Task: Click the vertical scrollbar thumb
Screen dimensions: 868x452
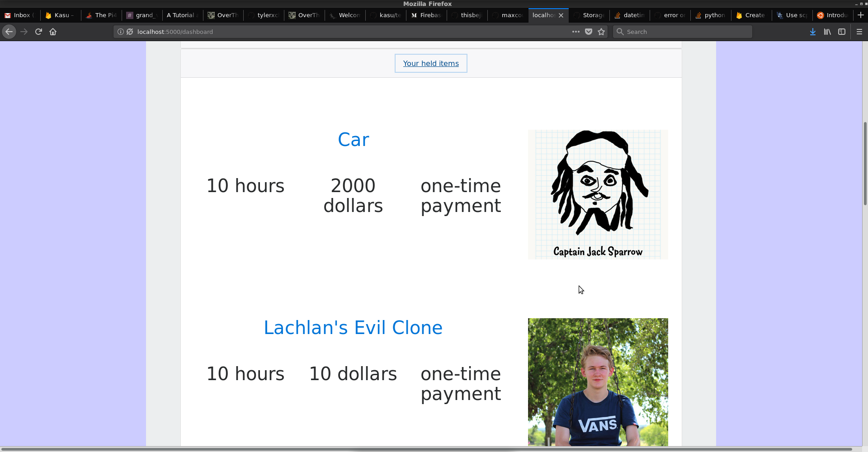Action: (x=865, y=163)
